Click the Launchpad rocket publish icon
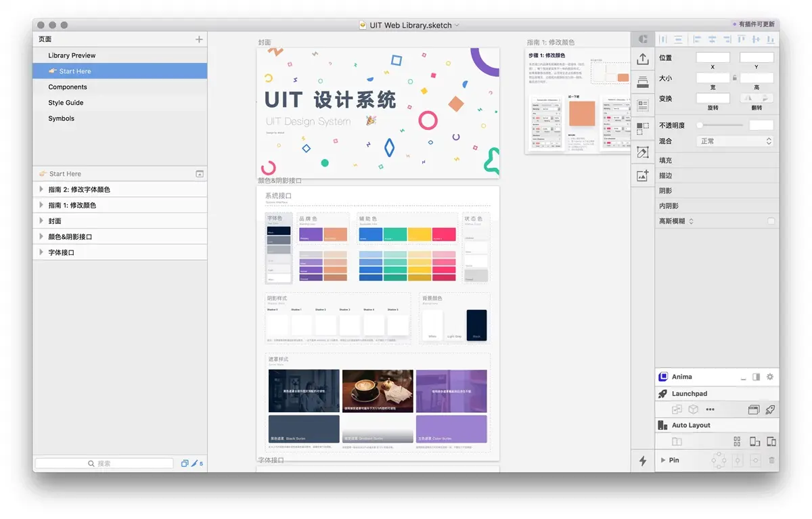Viewport: 812px width, 519px height. [x=769, y=409]
